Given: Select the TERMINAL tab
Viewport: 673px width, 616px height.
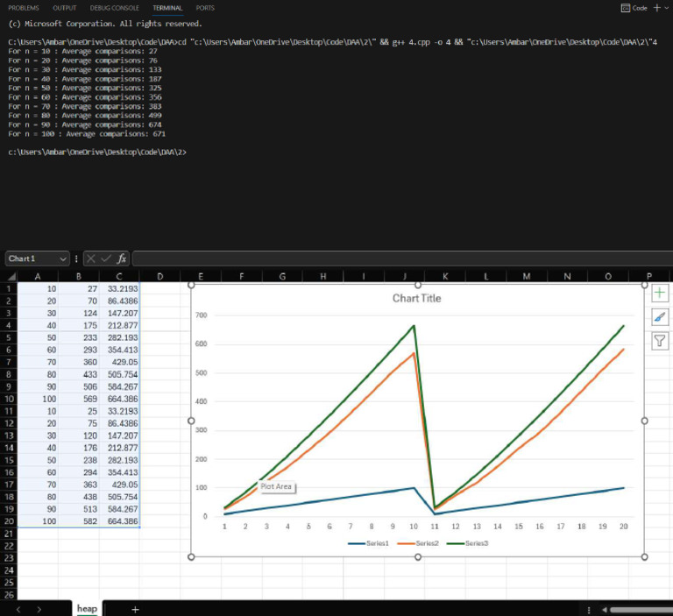Looking at the screenshot, I should click(x=167, y=8).
